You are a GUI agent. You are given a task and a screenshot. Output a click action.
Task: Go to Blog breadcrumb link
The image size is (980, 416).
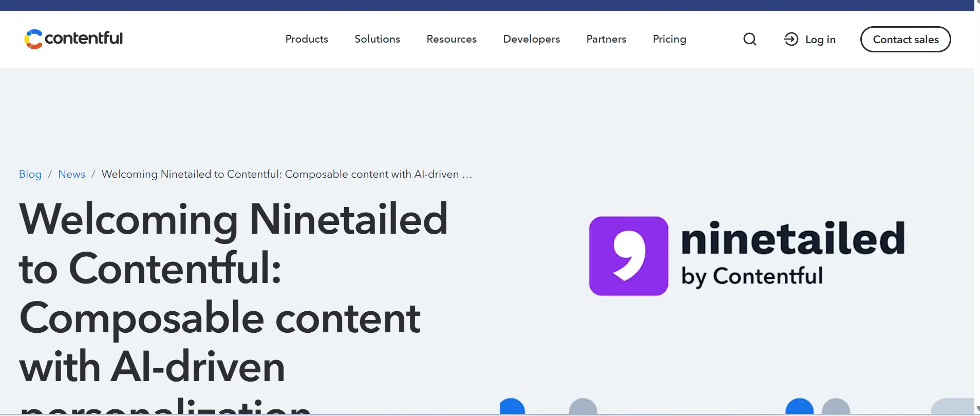click(x=30, y=174)
